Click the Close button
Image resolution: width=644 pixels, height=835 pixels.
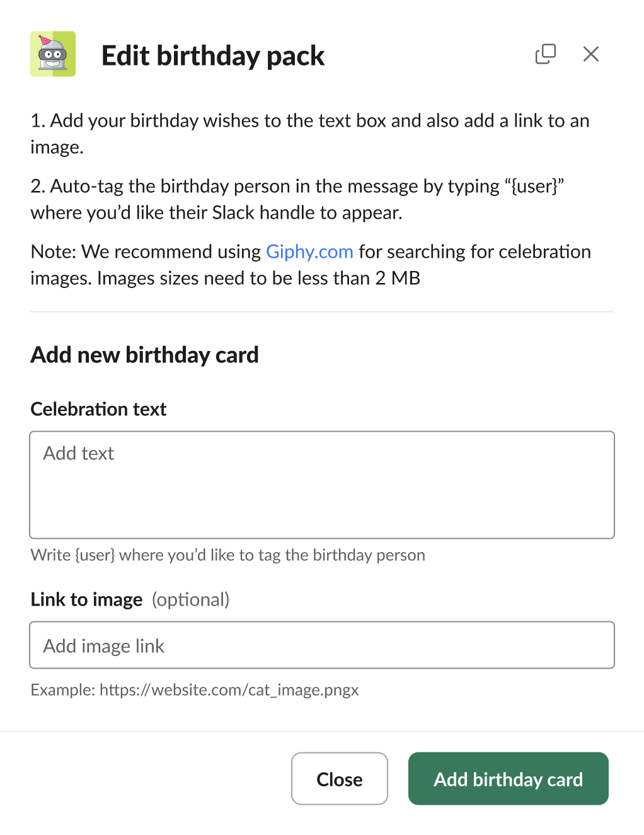(x=339, y=779)
